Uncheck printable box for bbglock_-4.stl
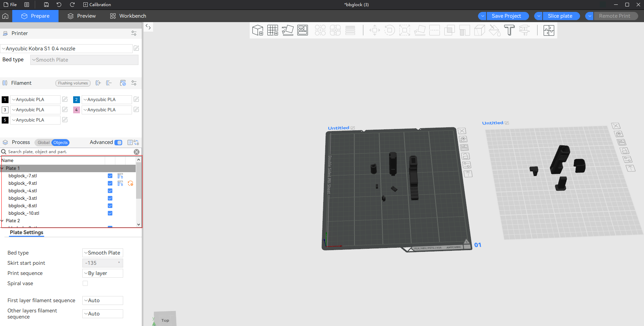644x326 pixels. [110, 191]
